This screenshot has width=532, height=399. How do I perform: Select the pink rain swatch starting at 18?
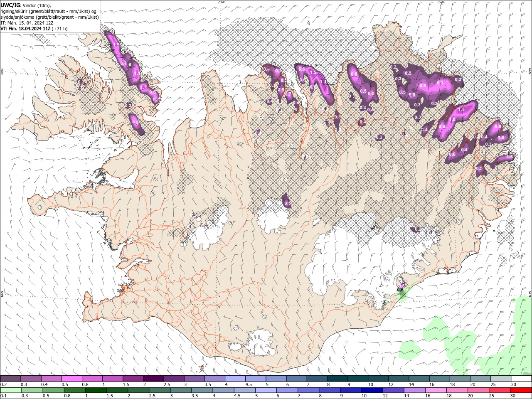[457, 390]
